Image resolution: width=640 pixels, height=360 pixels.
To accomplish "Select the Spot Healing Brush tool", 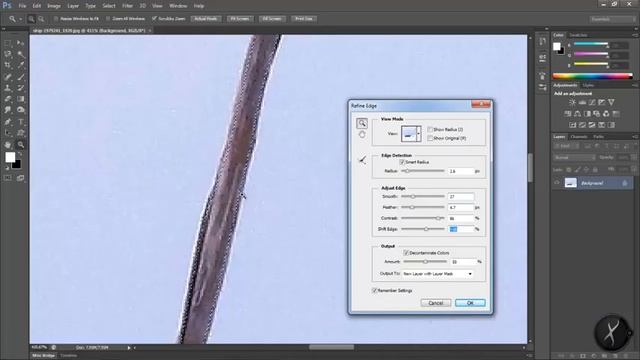I will pos(8,77).
